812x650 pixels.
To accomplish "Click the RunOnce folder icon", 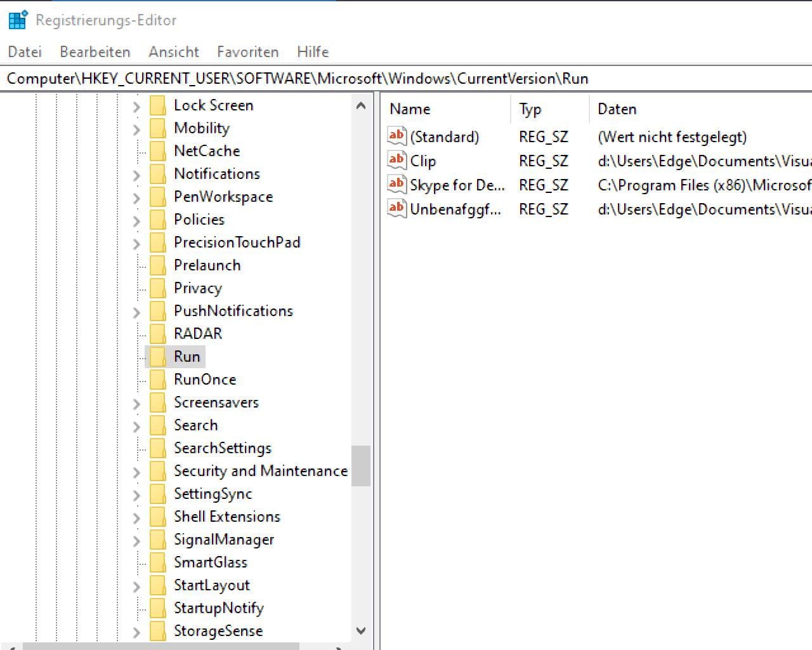I will [158, 380].
